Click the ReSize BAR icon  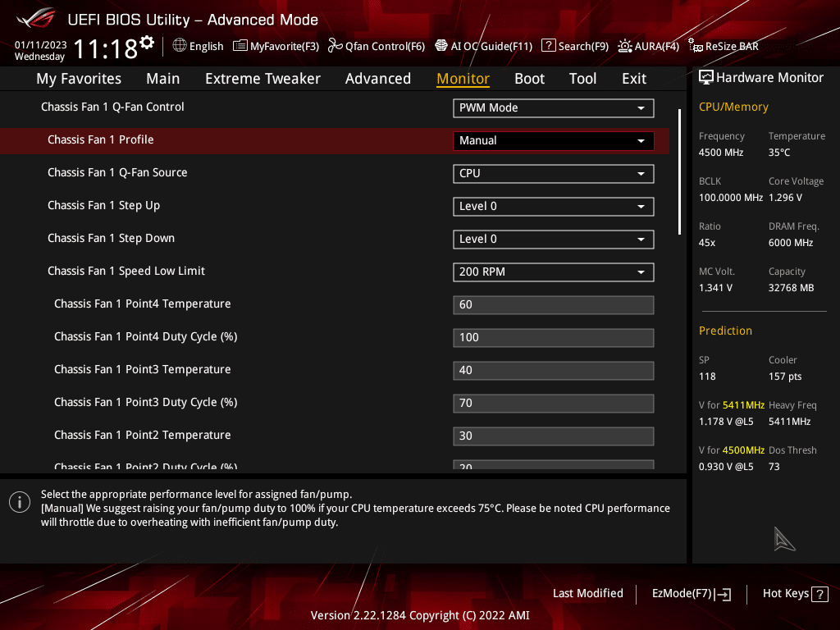[696, 46]
